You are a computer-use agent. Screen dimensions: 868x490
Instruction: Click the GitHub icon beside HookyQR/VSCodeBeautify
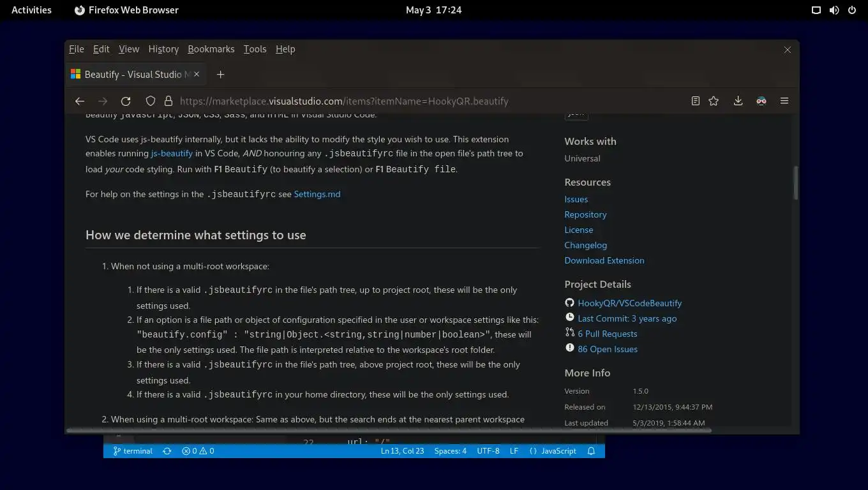pyautogui.click(x=569, y=303)
